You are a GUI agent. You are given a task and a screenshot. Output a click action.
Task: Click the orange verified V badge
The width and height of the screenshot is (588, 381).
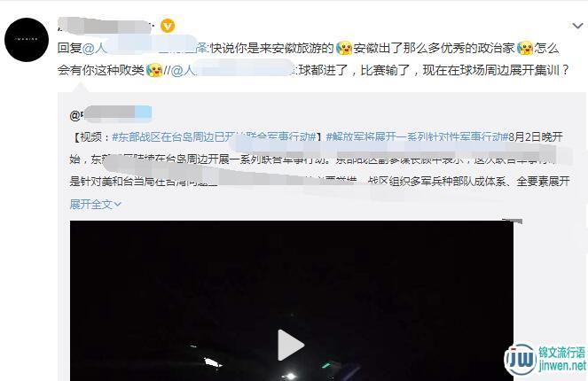point(168,26)
